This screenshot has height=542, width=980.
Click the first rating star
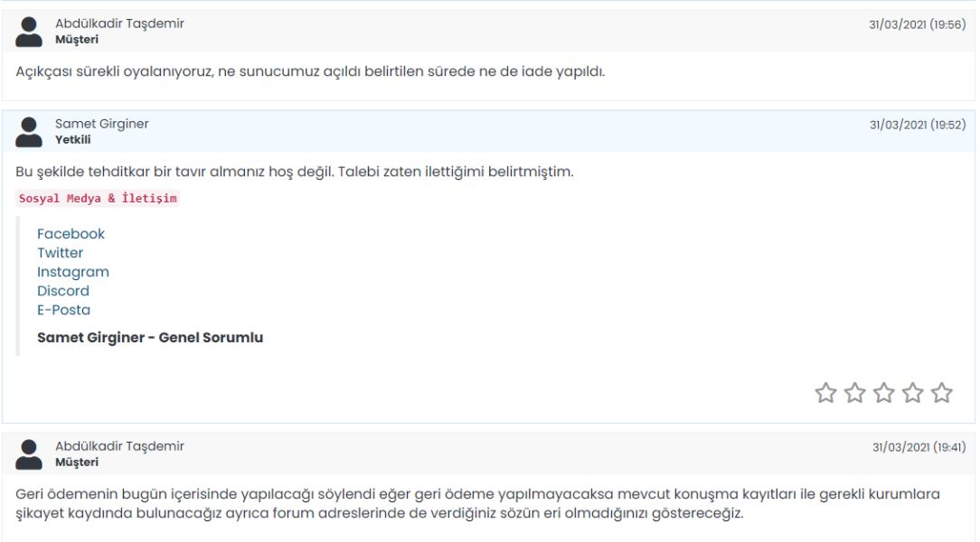(x=825, y=393)
